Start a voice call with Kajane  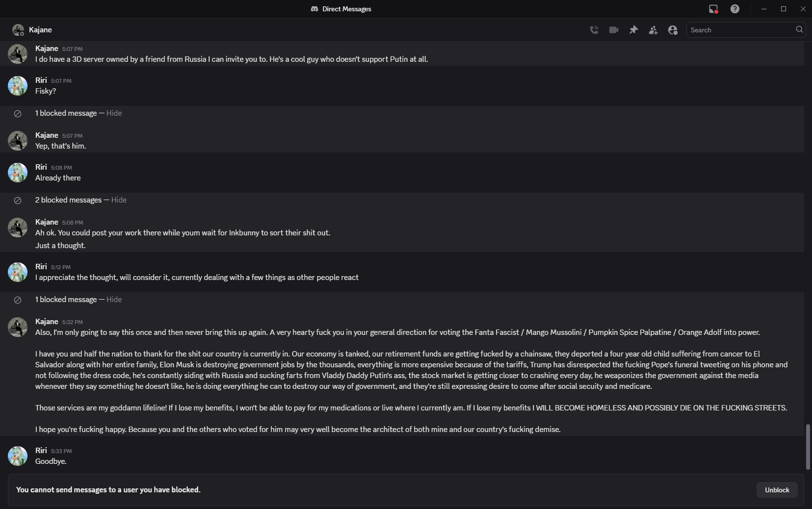click(x=594, y=30)
